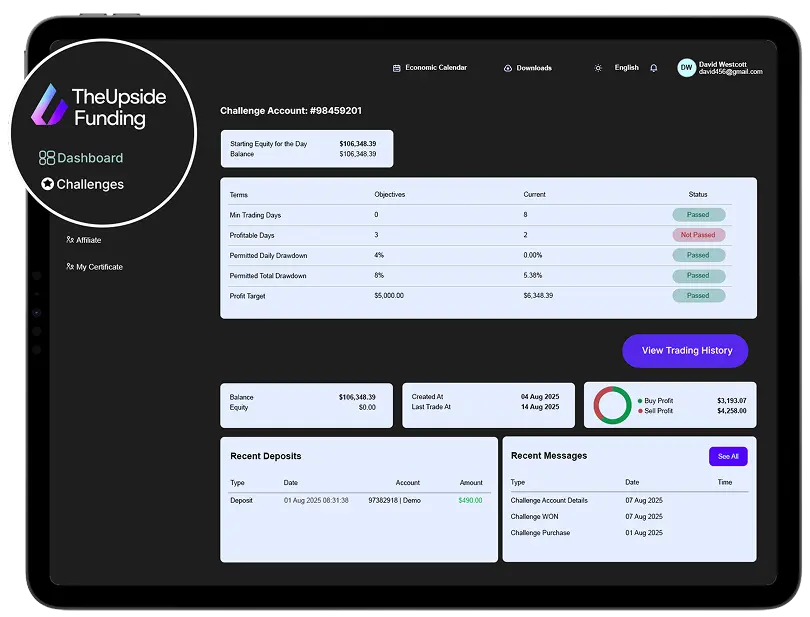The height and width of the screenshot is (617, 810).
Task: Go to My Certificate page
Action: click(x=99, y=267)
